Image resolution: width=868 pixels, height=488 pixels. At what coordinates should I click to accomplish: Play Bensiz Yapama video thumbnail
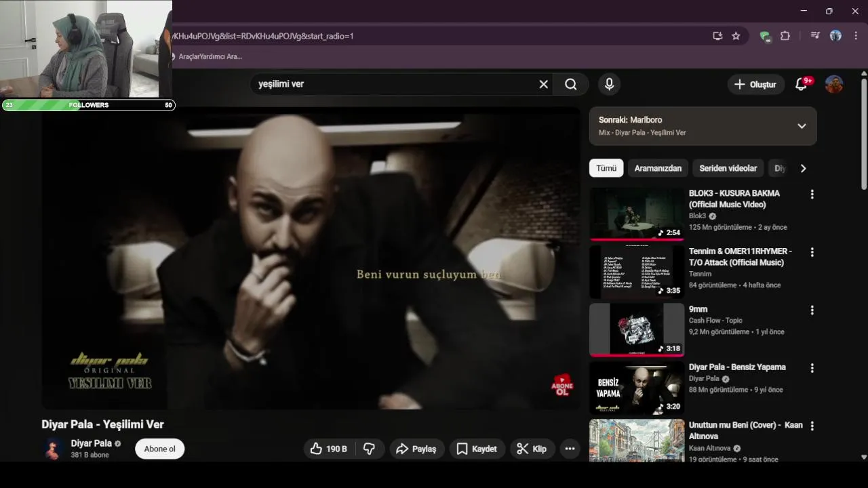tap(637, 388)
